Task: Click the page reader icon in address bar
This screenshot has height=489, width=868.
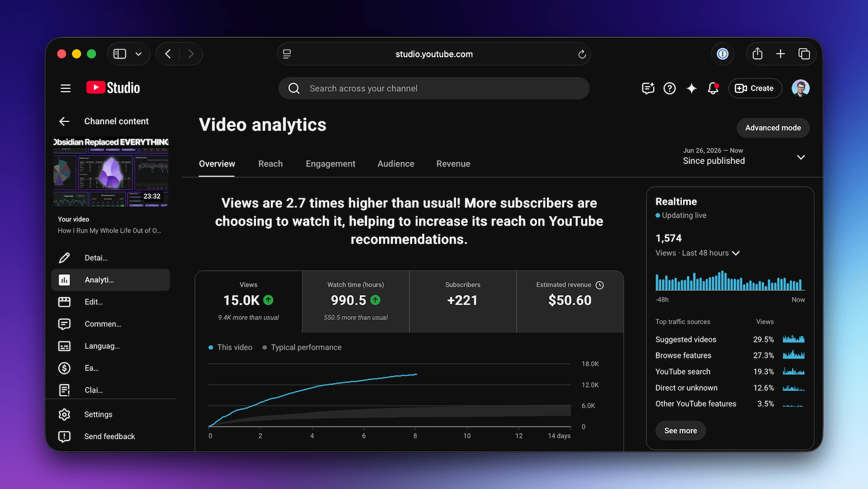Action: [x=287, y=54]
